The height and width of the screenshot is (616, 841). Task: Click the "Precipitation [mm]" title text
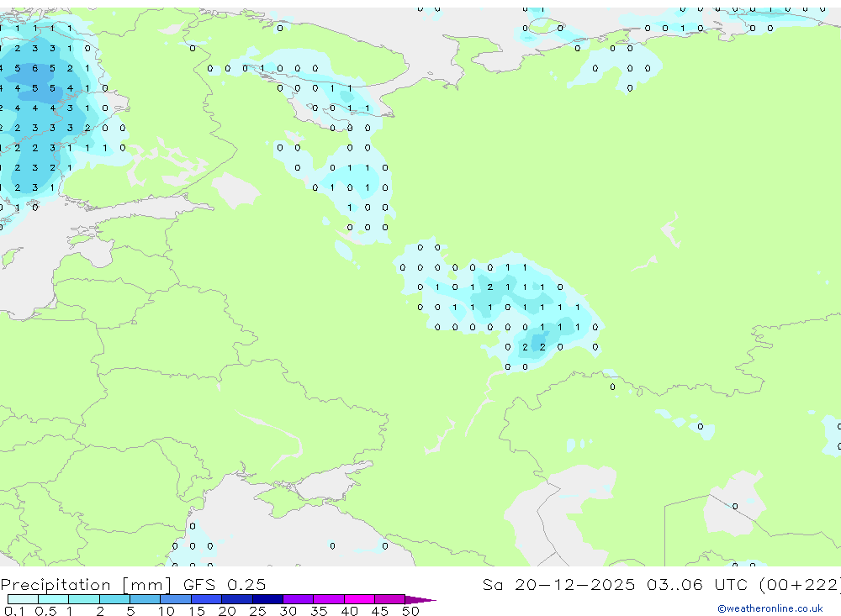point(86,585)
